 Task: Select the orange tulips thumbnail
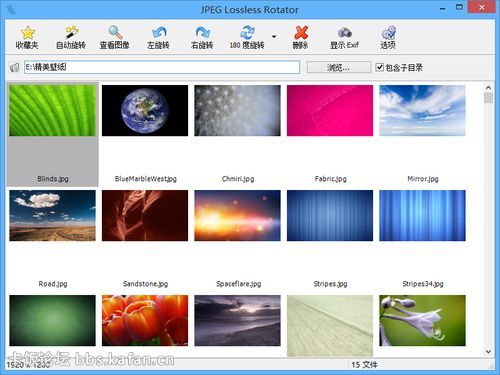(145, 320)
